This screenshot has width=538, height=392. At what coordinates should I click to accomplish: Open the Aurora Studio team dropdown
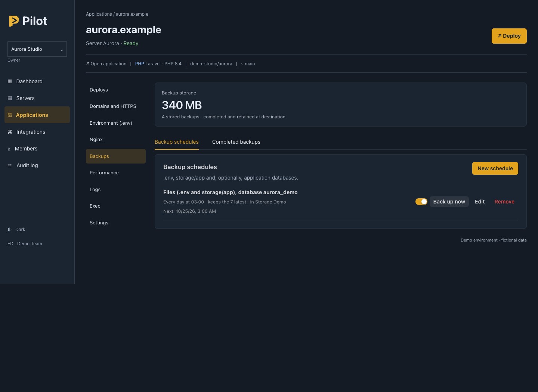tap(37, 49)
